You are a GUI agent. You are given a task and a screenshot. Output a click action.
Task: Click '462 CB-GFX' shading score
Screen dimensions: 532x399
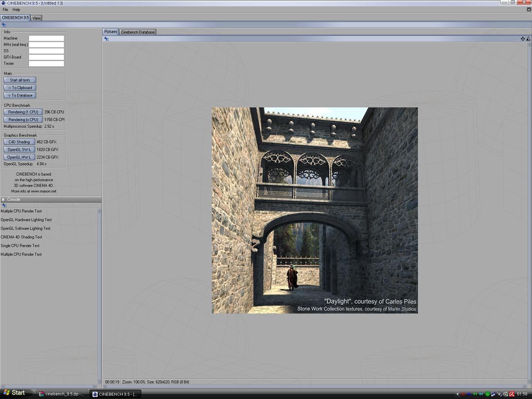[x=47, y=142]
